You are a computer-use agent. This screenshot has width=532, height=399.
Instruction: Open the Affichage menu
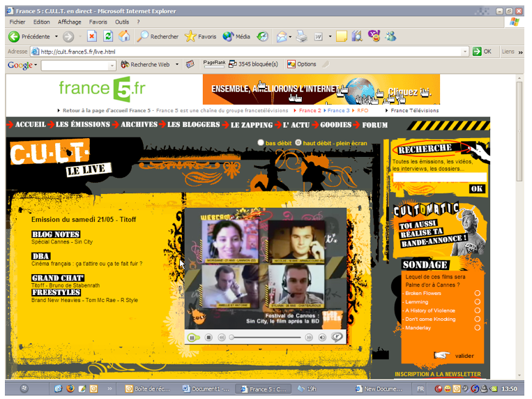(69, 22)
